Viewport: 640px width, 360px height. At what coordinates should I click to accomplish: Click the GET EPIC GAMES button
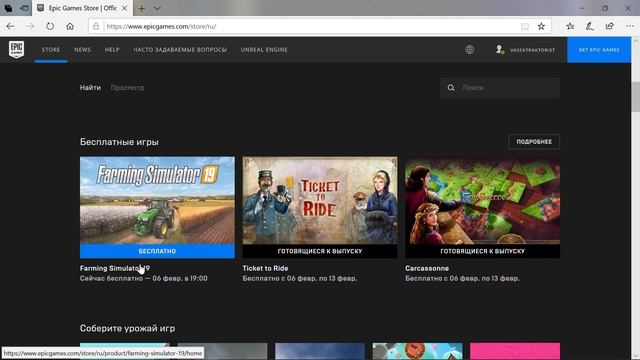pos(599,50)
